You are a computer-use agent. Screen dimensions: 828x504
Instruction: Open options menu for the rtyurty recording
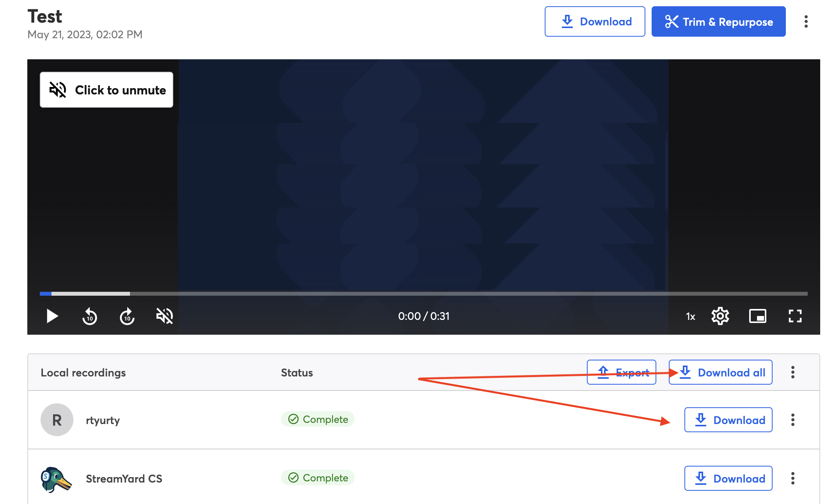792,420
